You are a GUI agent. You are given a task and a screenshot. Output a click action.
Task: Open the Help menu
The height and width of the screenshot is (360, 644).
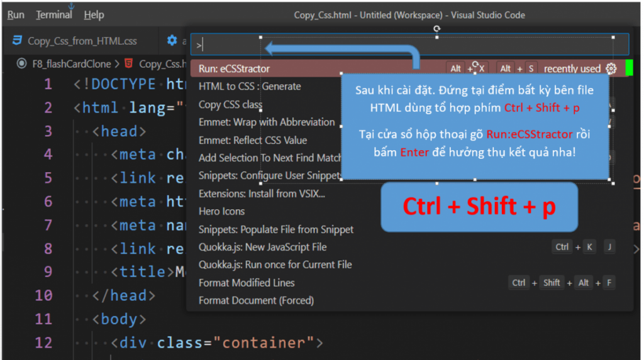[x=94, y=15]
